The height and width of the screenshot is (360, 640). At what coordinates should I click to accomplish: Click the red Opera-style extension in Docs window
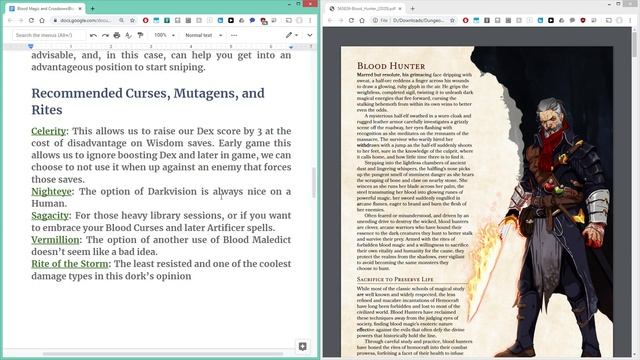click(146, 20)
